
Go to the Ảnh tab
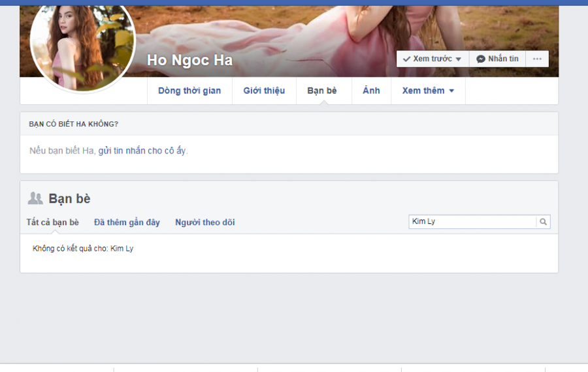point(371,91)
